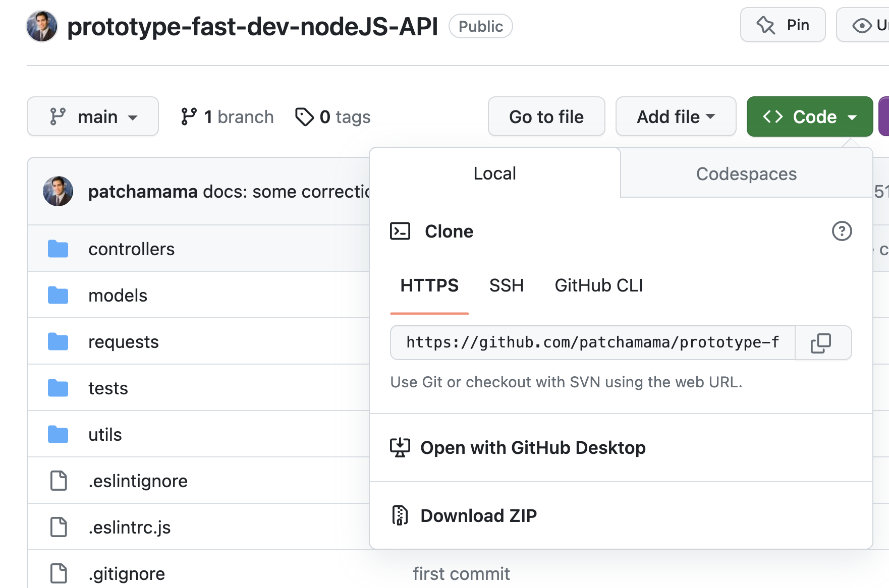Click the branch icon in the main button

(x=58, y=116)
